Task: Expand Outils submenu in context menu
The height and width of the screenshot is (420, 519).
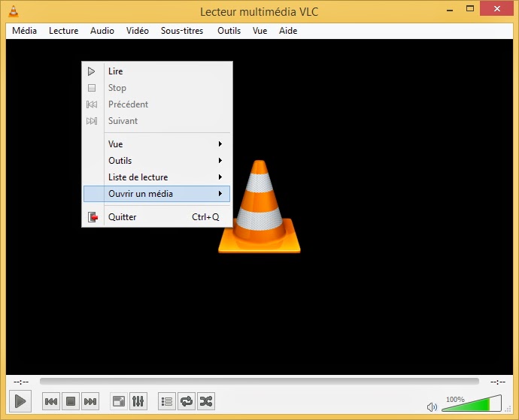Action: pos(156,161)
